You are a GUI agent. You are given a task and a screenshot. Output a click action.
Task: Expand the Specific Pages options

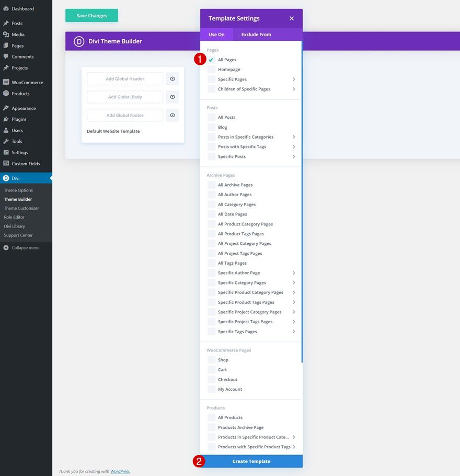pos(294,79)
